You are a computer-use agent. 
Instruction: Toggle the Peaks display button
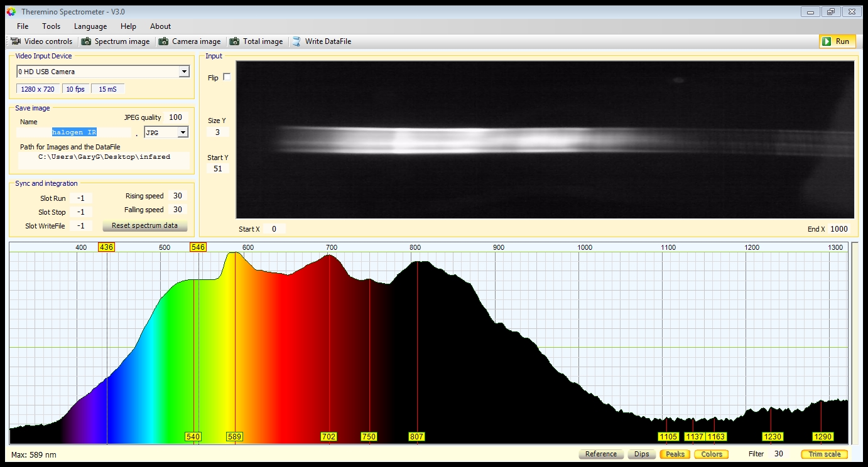675,454
